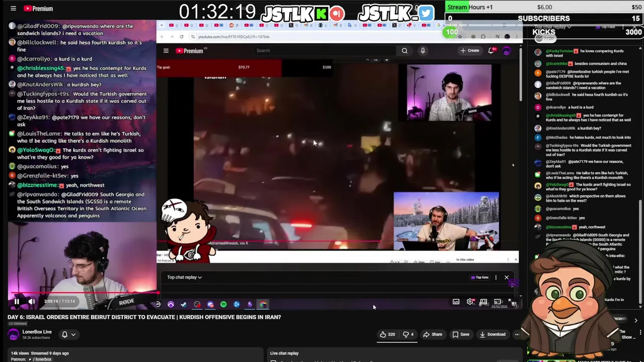Click the Live chat replay heading
644x362 pixels.
click(x=284, y=353)
